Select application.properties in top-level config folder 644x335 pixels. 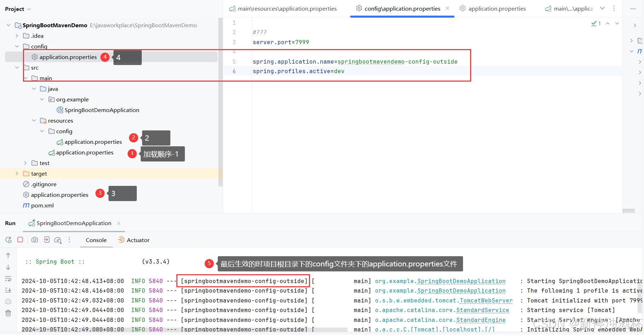point(68,57)
